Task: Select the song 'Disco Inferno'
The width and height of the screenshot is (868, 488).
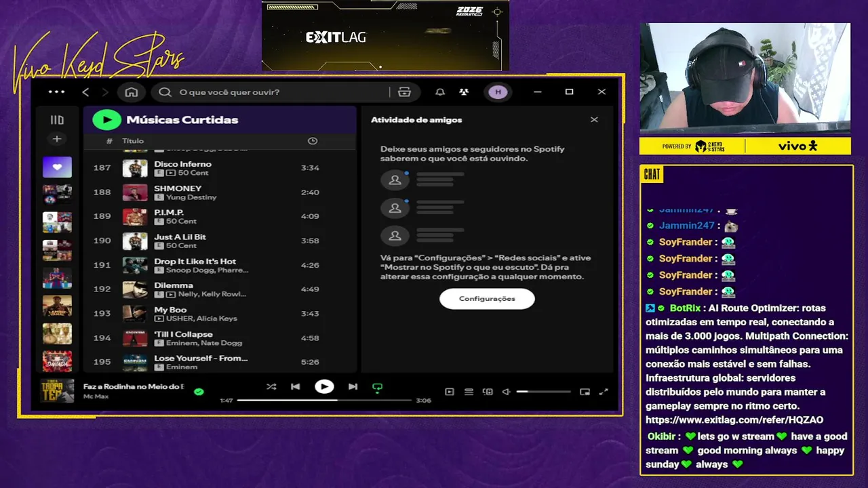Action: click(x=182, y=164)
